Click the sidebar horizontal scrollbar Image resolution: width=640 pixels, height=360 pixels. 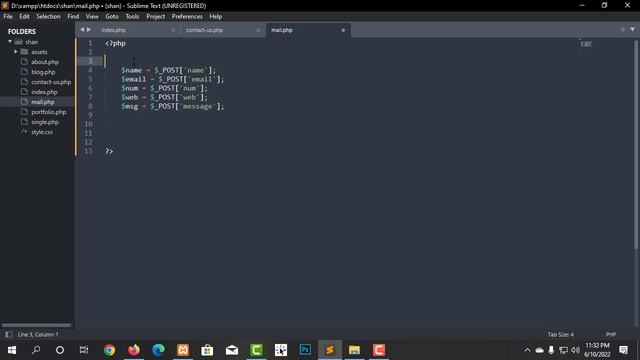point(36,325)
